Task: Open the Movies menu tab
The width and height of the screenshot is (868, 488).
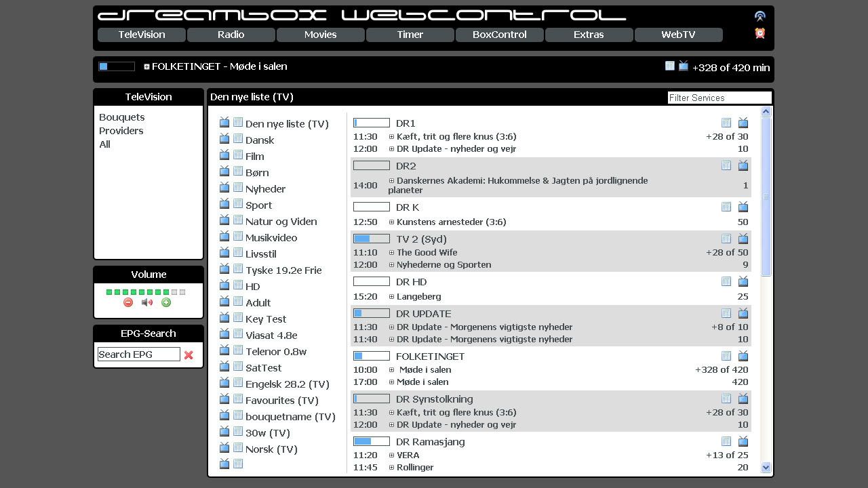Action: 321,35
